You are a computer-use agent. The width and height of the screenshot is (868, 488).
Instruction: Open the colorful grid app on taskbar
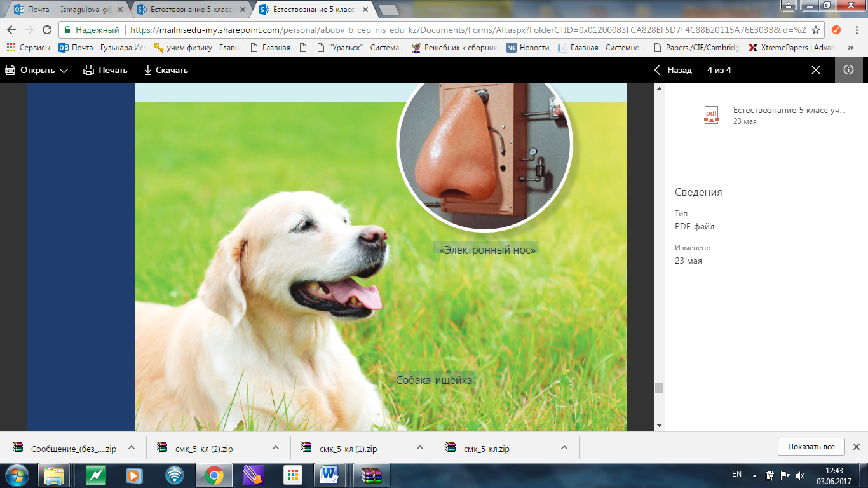point(292,475)
